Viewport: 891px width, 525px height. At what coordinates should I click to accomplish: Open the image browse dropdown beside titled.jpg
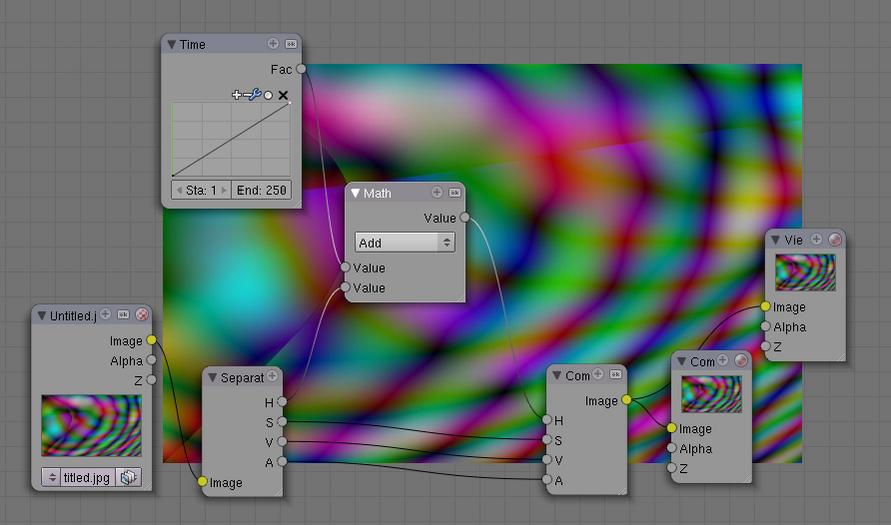[51, 477]
